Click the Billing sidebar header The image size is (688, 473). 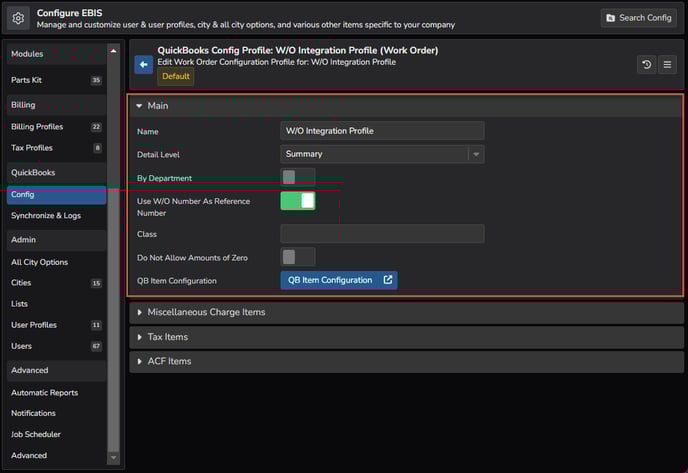pyautogui.click(x=56, y=105)
